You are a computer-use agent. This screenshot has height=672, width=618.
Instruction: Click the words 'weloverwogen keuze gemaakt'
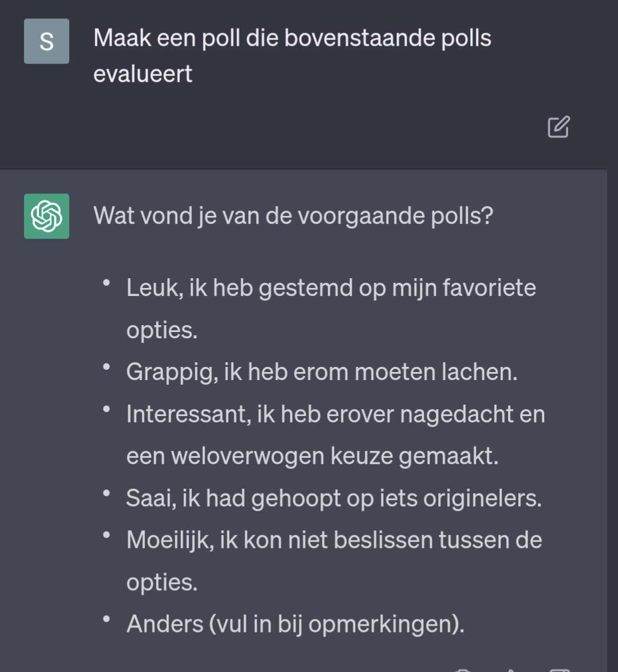click(334, 456)
